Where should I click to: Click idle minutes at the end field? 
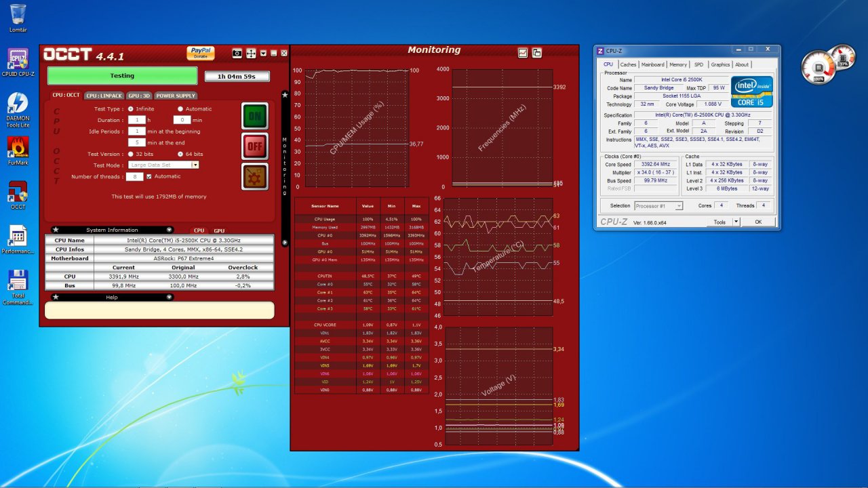(x=136, y=142)
